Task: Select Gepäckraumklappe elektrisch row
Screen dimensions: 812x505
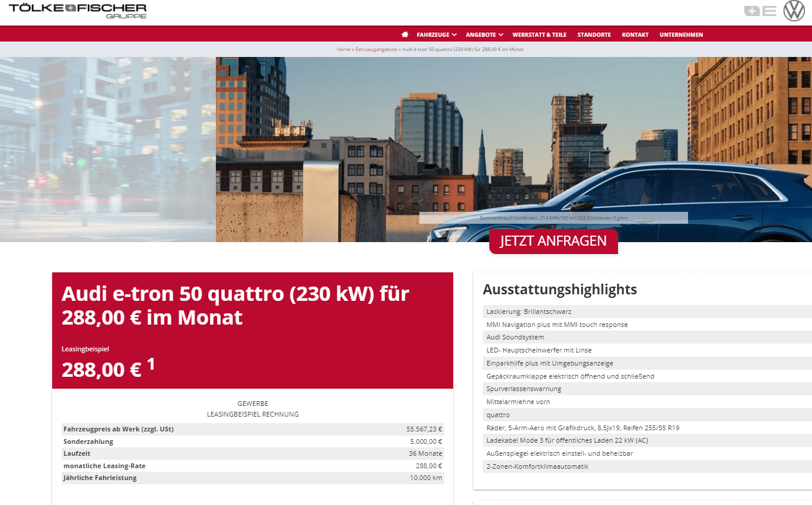Action: pos(647,376)
